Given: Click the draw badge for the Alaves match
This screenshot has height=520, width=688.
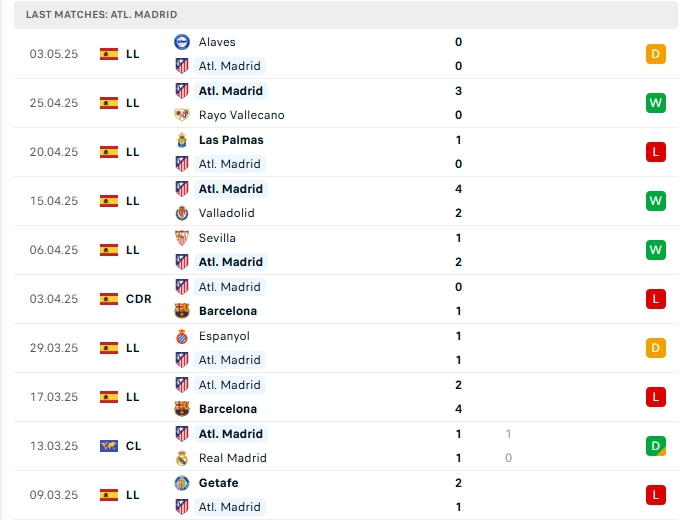Looking at the screenshot, I should 656,54.
